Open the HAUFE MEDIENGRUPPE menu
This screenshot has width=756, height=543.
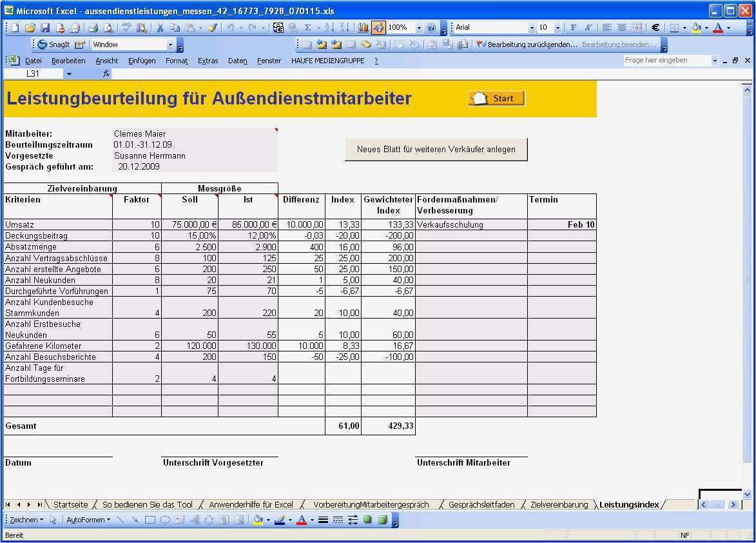coord(328,61)
